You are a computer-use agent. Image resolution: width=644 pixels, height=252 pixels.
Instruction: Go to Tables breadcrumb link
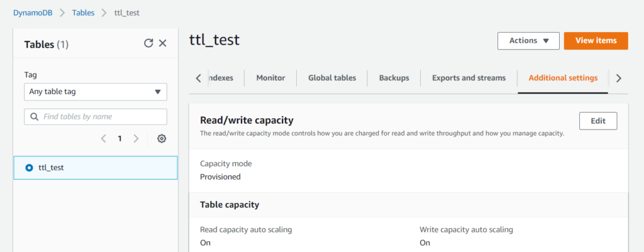pyautogui.click(x=84, y=13)
